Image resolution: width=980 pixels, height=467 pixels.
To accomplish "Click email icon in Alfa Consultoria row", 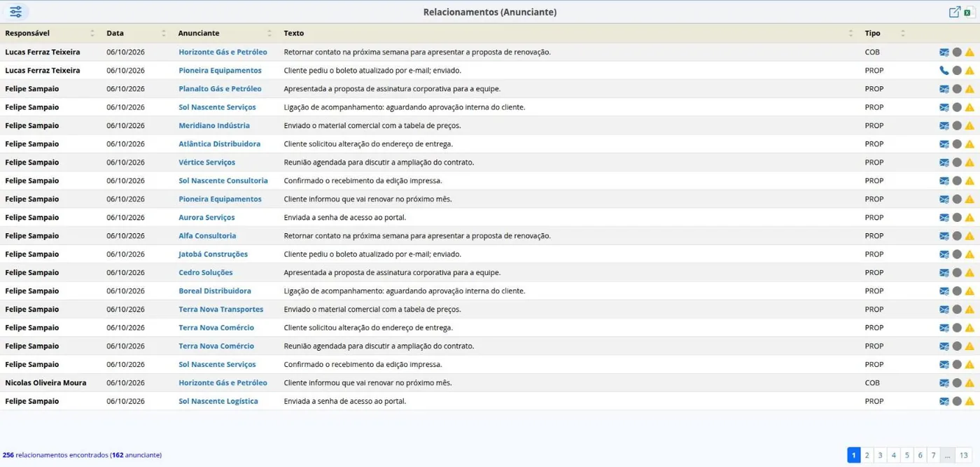I will [x=944, y=236].
